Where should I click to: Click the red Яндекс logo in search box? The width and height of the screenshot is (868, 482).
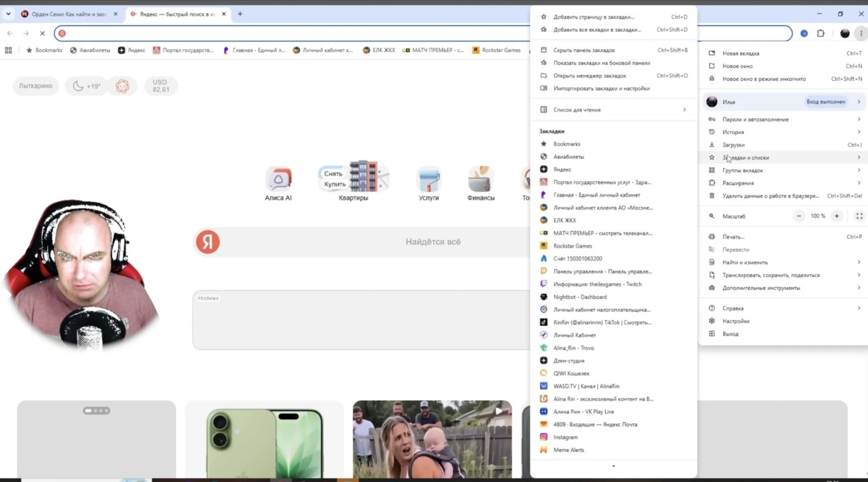(x=207, y=242)
